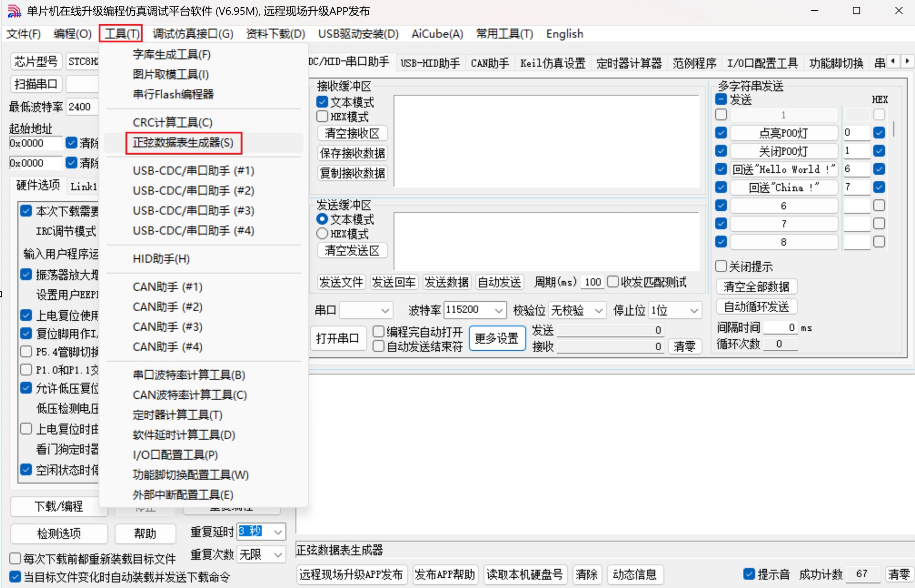Choose 图片取模工具(I) menu entry
This screenshot has width=915, height=588.
point(171,74)
